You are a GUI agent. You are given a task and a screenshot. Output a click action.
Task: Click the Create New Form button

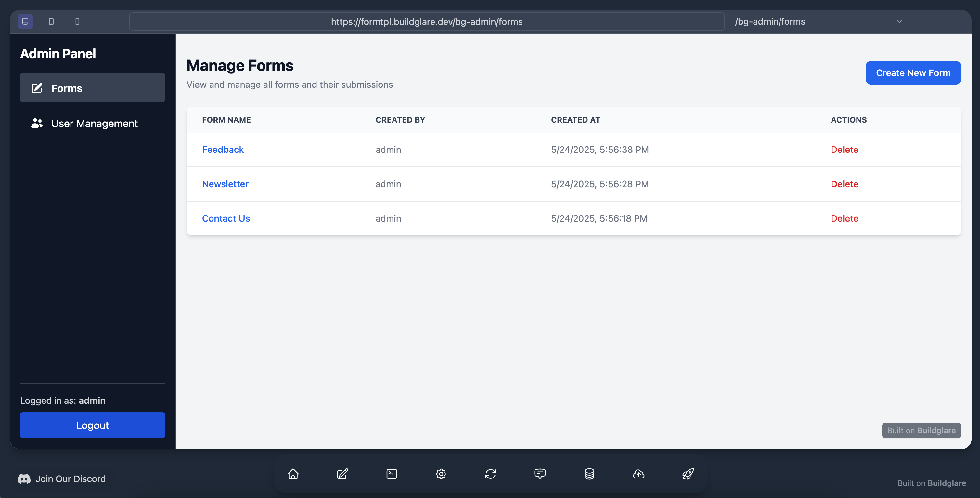[913, 73]
